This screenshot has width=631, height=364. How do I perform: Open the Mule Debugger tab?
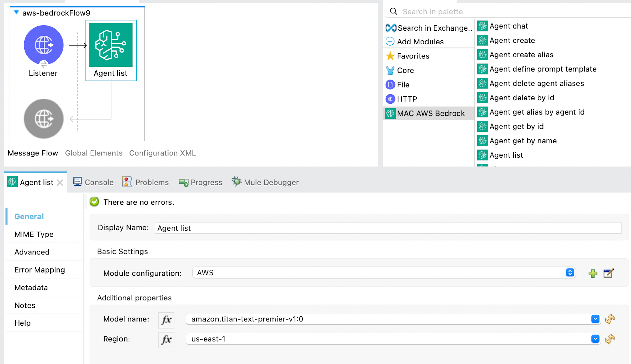[x=265, y=182]
